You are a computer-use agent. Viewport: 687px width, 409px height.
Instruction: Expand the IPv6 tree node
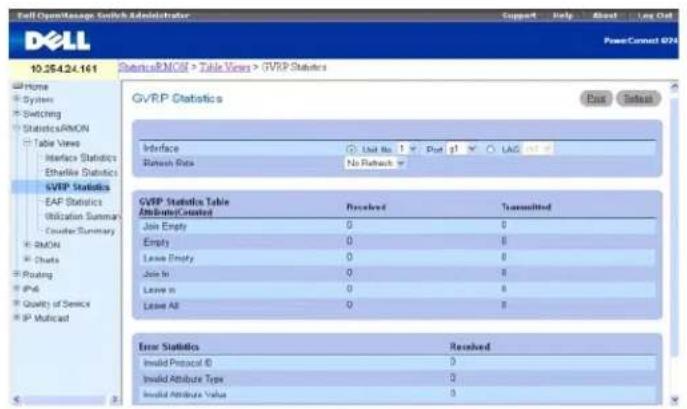pos(17,288)
